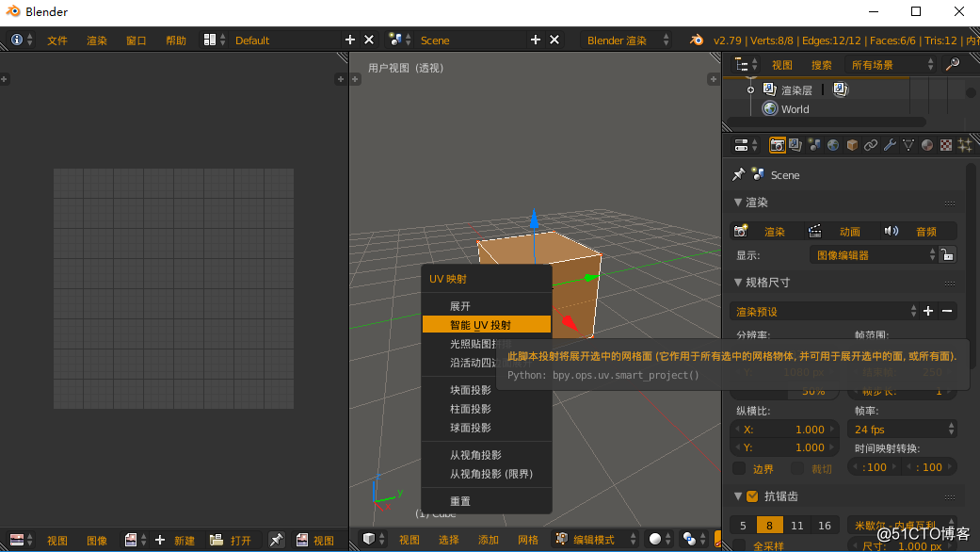Choose 块面投影 cube projection

pos(487,390)
